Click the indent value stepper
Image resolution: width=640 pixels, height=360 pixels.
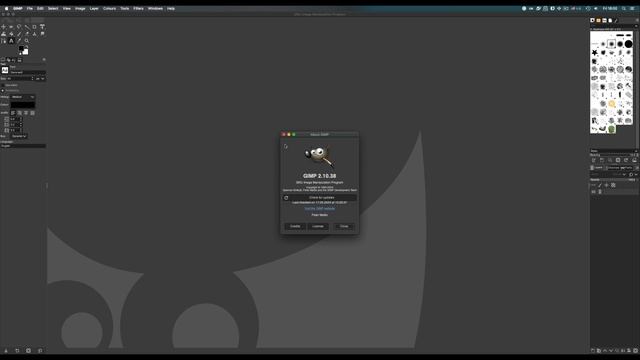pos(21,119)
